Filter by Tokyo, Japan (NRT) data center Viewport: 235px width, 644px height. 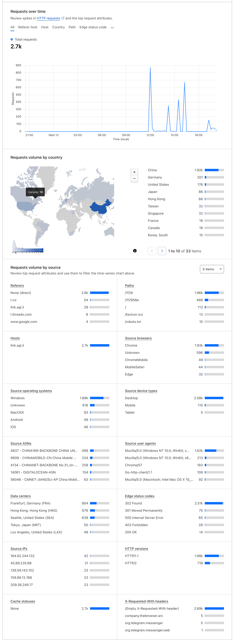click(60, 525)
